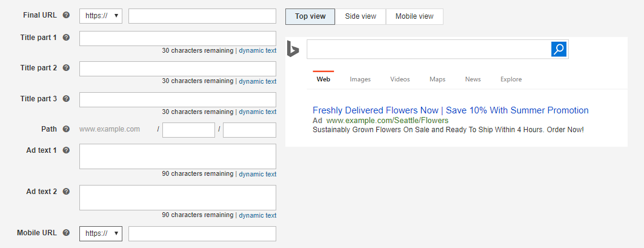This screenshot has height=248, width=644.
Task: Select Explore tab in Bing preview
Action: [x=511, y=79]
